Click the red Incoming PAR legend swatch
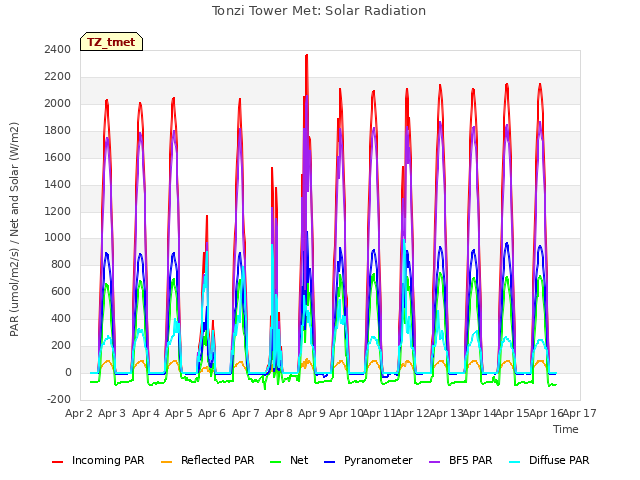 point(58,461)
